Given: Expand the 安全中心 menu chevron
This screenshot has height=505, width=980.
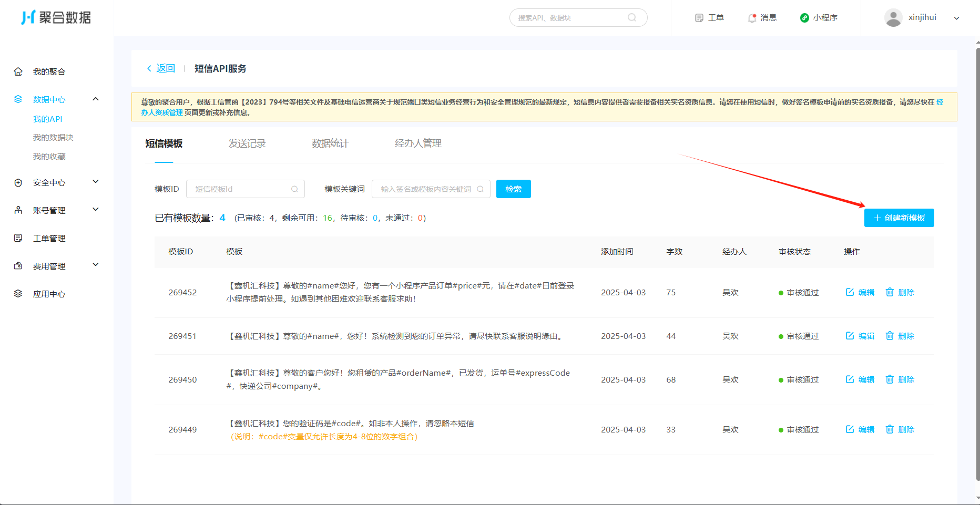Looking at the screenshot, I should (x=96, y=181).
